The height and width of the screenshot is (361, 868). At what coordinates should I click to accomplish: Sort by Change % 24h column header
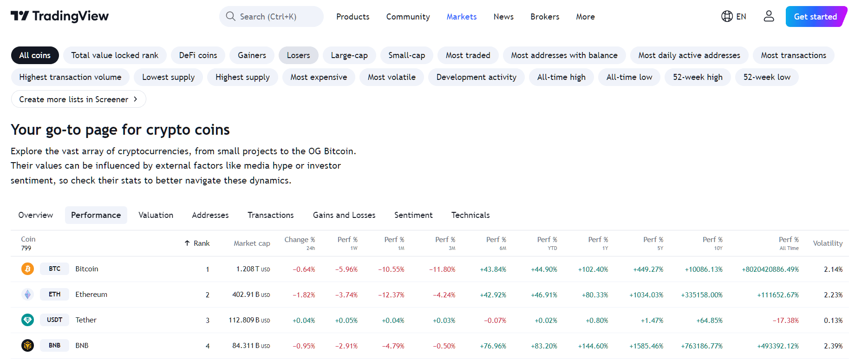[x=300, y=243]
